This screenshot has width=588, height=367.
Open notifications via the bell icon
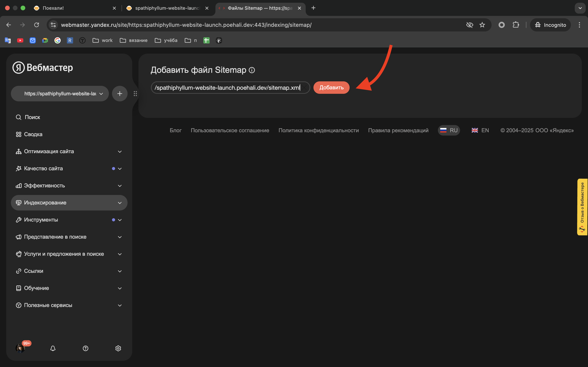[53, 348]
